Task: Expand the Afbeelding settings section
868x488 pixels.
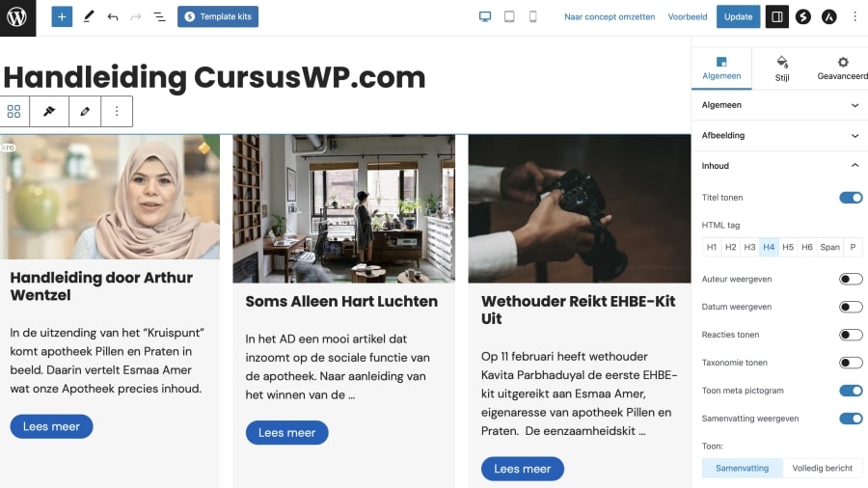Action: (780, 136)
